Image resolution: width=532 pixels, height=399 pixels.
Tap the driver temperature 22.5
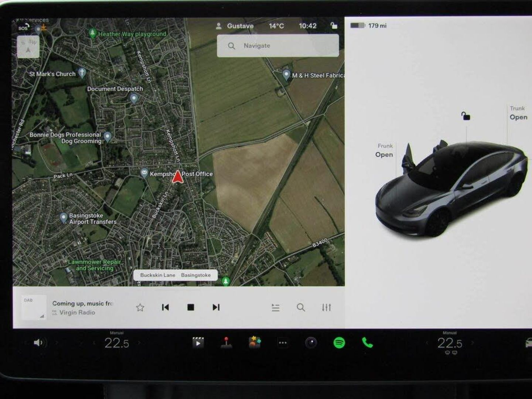(117, 343)
